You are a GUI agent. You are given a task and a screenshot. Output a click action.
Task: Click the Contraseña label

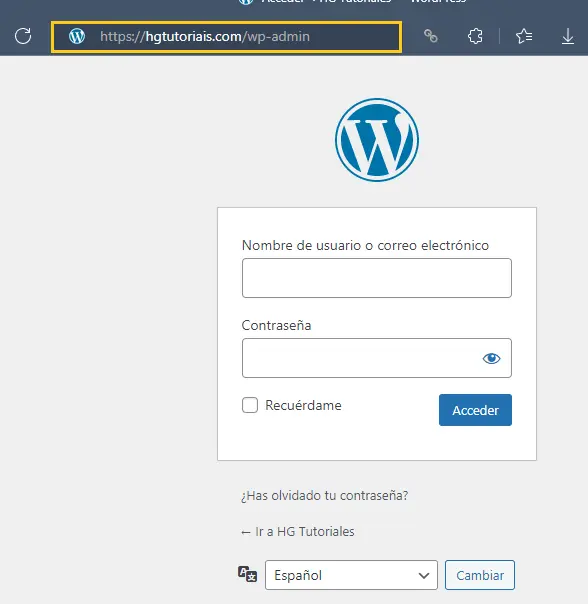pyautogui.click(x=276, y=325)
